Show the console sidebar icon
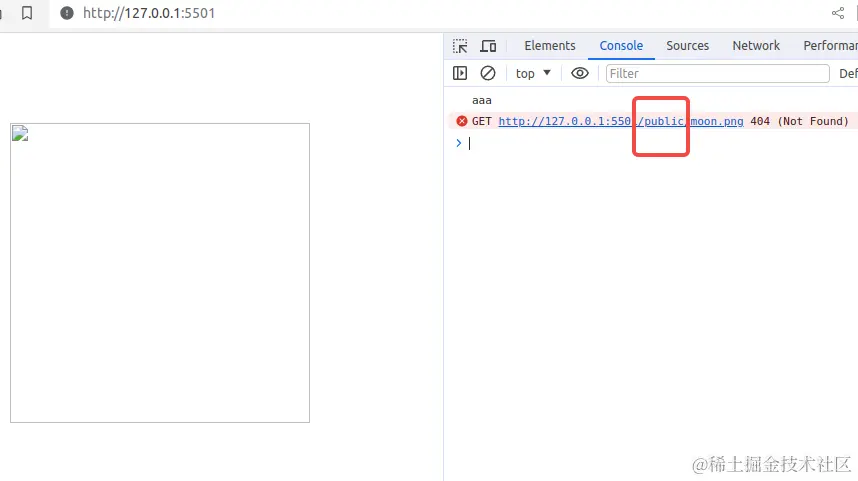Image resolution: width=858 pixels, height=481 pixels. [x=460, y=73]
